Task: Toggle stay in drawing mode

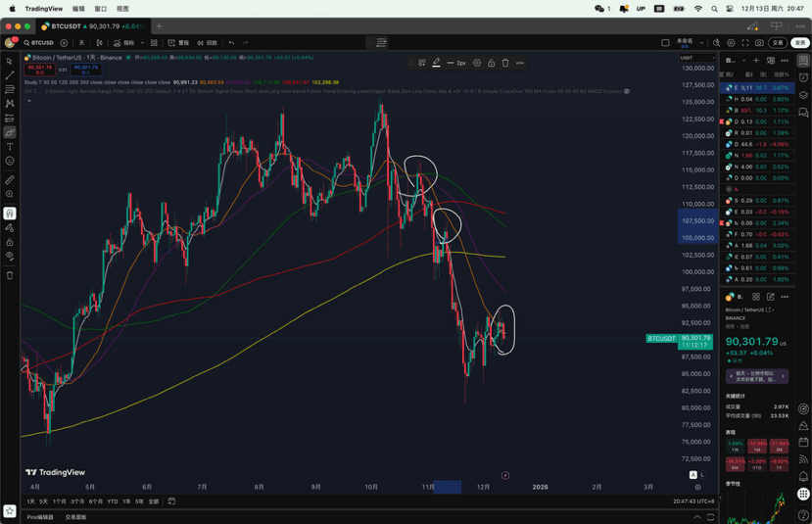Action: [10, 228]
